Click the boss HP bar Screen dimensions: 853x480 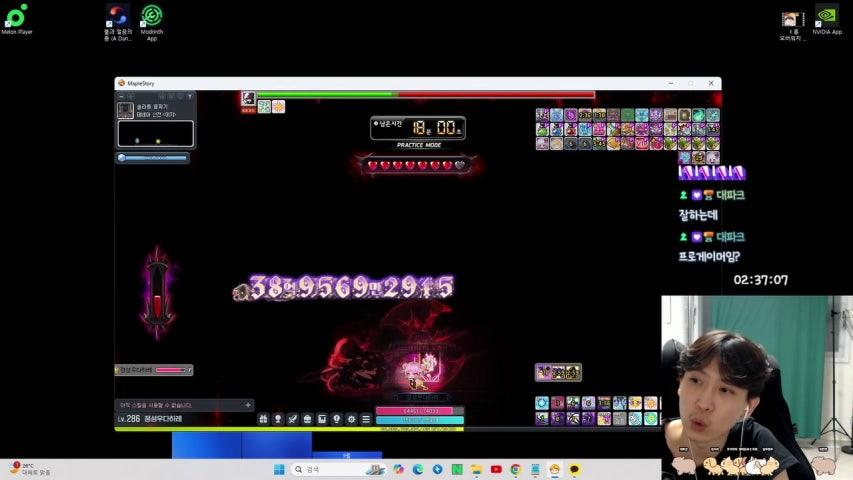426,95
